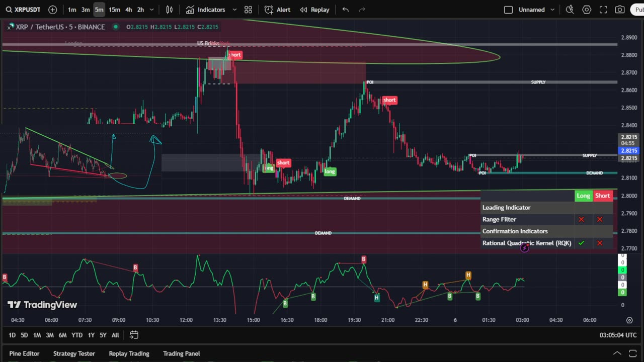
Task: Select the 5D date range
Action: [24, 335]
